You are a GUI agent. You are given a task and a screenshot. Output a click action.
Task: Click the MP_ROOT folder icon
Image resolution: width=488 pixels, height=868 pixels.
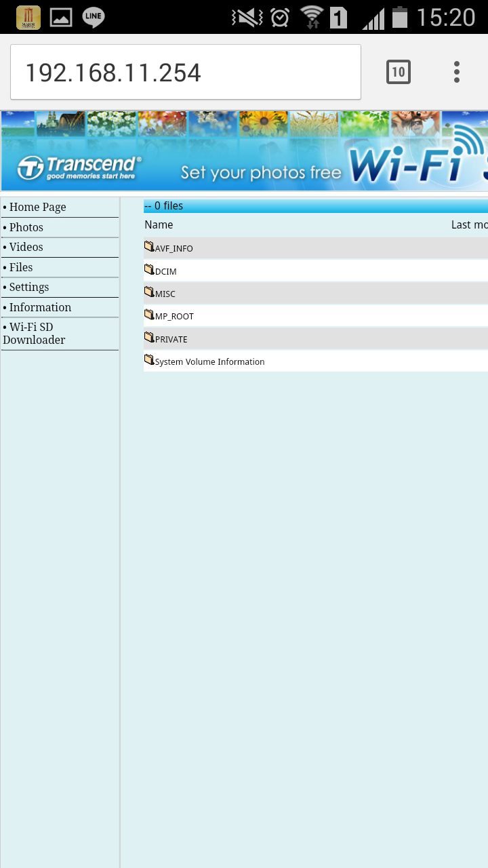(149, 315)
